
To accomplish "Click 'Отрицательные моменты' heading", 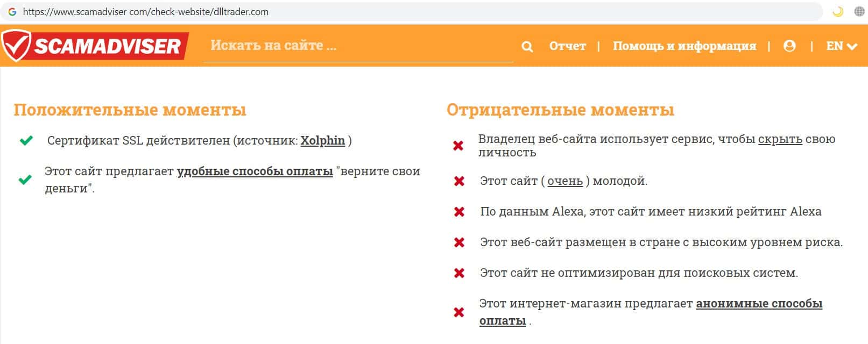I will coord(560,110).
